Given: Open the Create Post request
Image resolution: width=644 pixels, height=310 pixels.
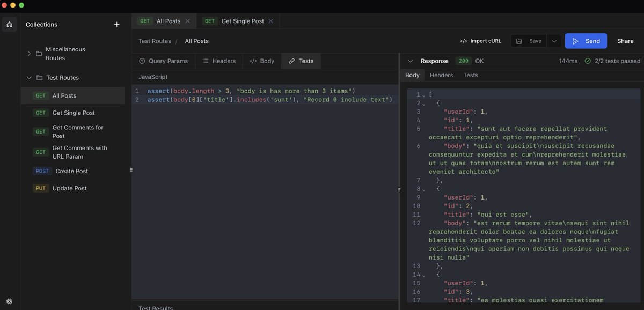Looking at the screenshot, I should (72, 172).
